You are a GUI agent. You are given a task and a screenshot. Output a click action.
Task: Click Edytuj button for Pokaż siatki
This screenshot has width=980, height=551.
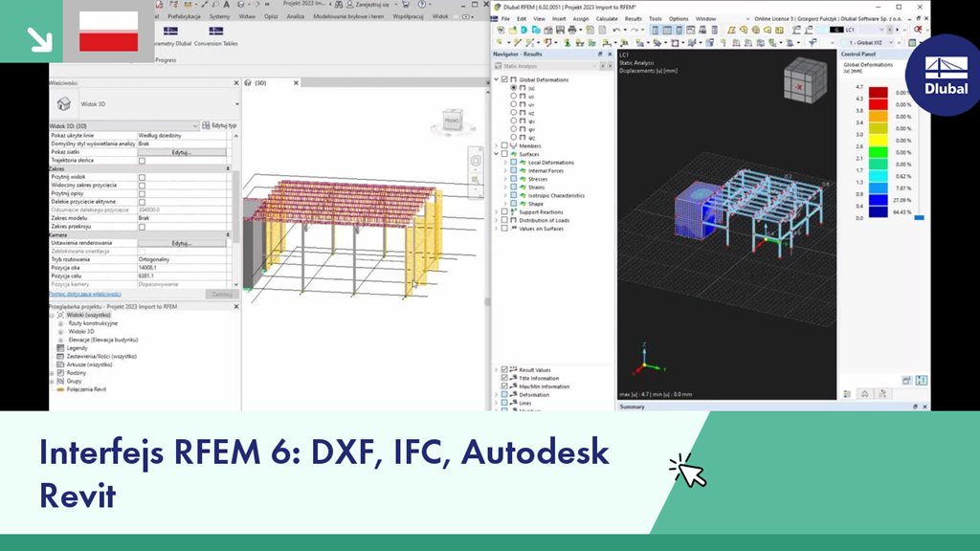181,152
